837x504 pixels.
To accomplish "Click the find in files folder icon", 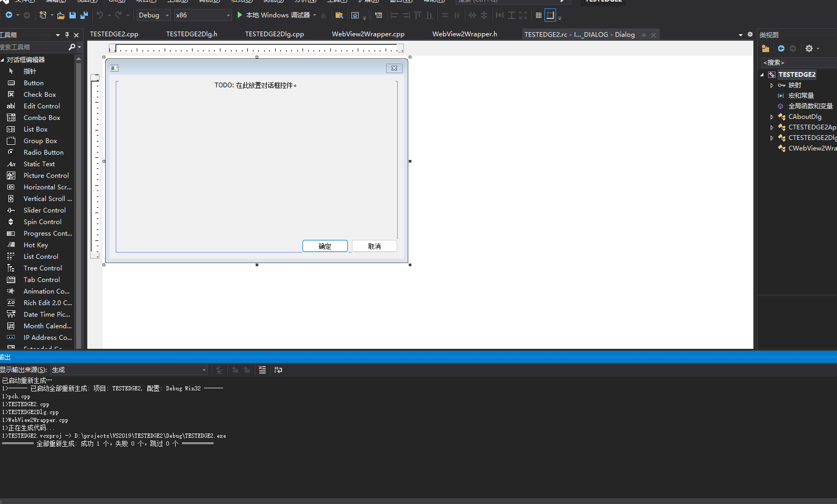I will pos(339,15).
